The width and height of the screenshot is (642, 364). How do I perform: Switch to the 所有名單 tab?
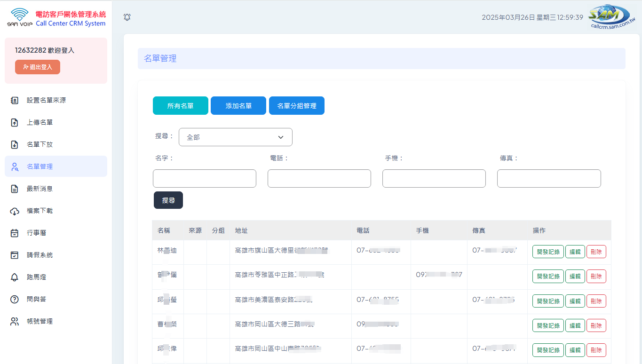click(180, 105)
